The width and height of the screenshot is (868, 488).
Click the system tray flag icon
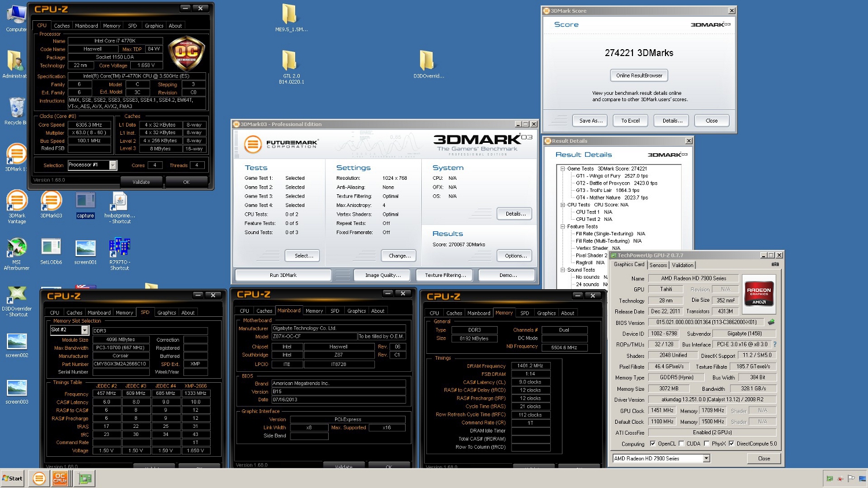[x=851, y=478]
